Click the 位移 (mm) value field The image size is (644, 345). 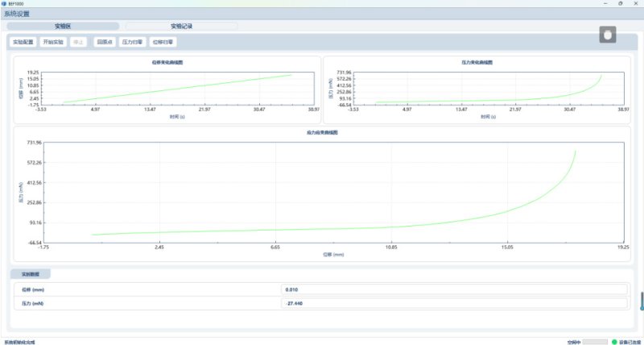454,289
